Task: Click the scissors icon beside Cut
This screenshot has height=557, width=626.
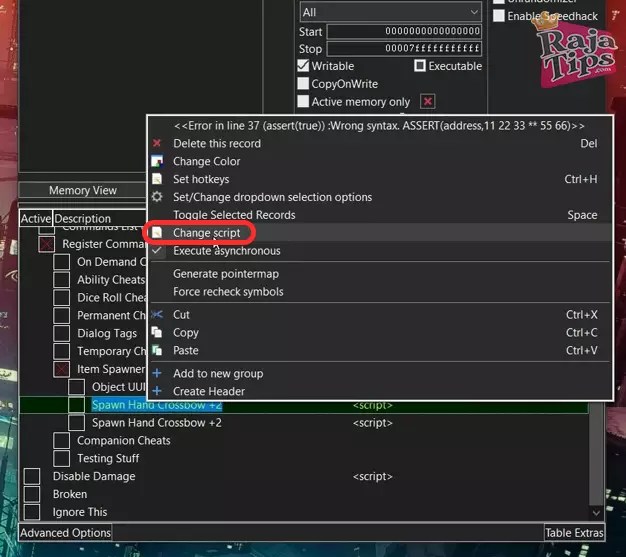Action: [x=157, y=314]
